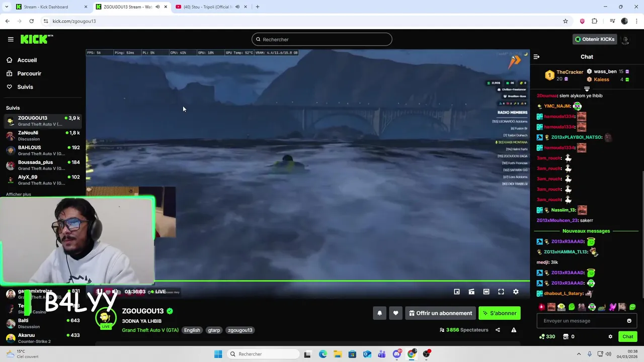This screenshot has height=362, width=644.
Task: Send message with green Chat button
Action: [628, 336]
